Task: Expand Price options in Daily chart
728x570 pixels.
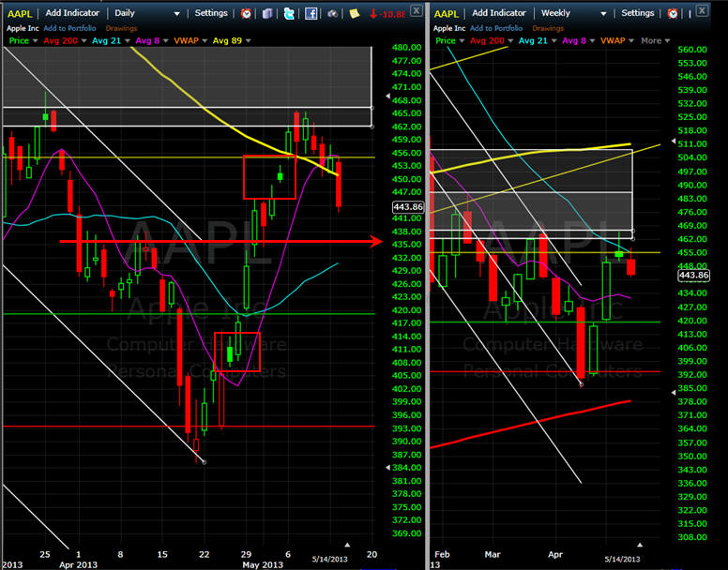Action: (36, 41)
